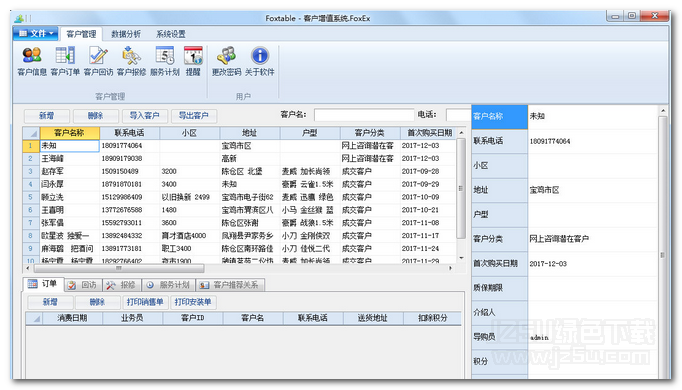
Task: Click the customer list 删除 button
Action: tap(96, 116)
